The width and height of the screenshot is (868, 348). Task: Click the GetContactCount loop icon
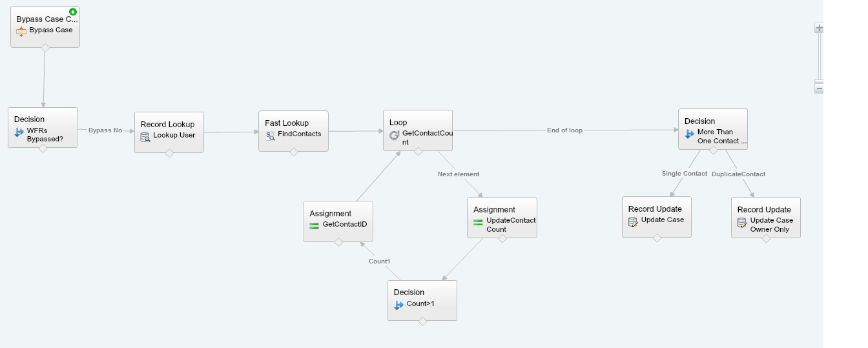click(x=395, y=134)
